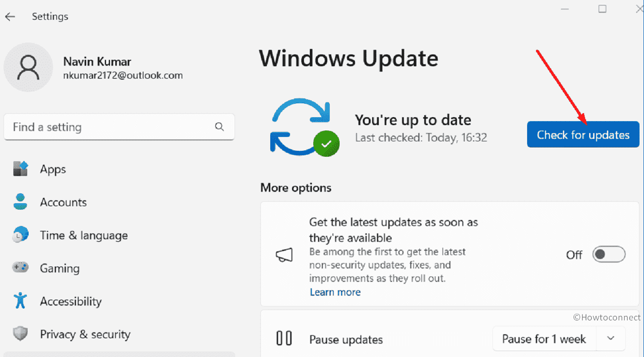
Task: Maximize the Settings window
Action: coord(602,8)
